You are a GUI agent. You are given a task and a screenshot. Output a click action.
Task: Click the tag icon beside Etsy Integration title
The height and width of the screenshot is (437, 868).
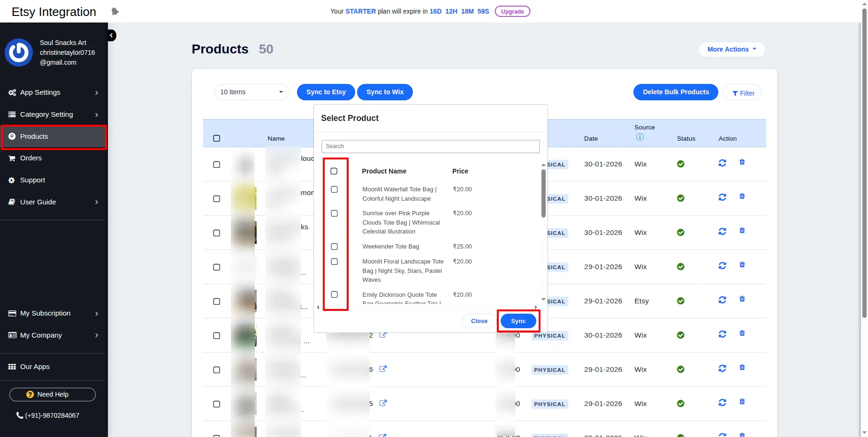point(114,11)
